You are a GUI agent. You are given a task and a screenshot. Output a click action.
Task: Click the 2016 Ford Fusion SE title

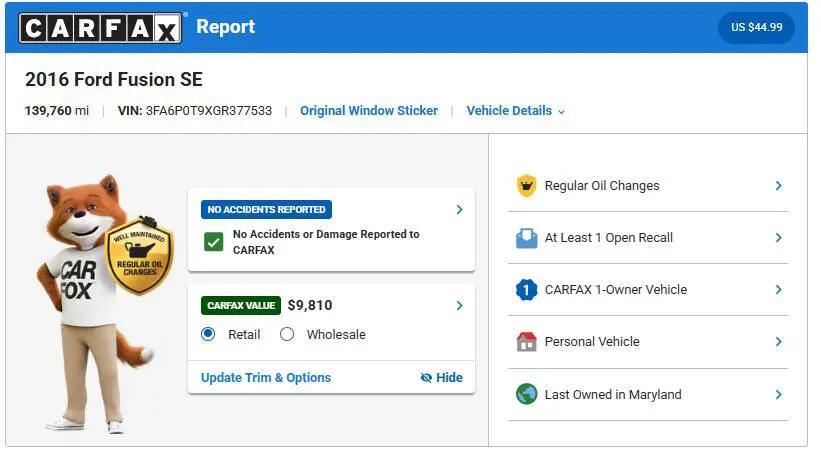click(114, 80)
